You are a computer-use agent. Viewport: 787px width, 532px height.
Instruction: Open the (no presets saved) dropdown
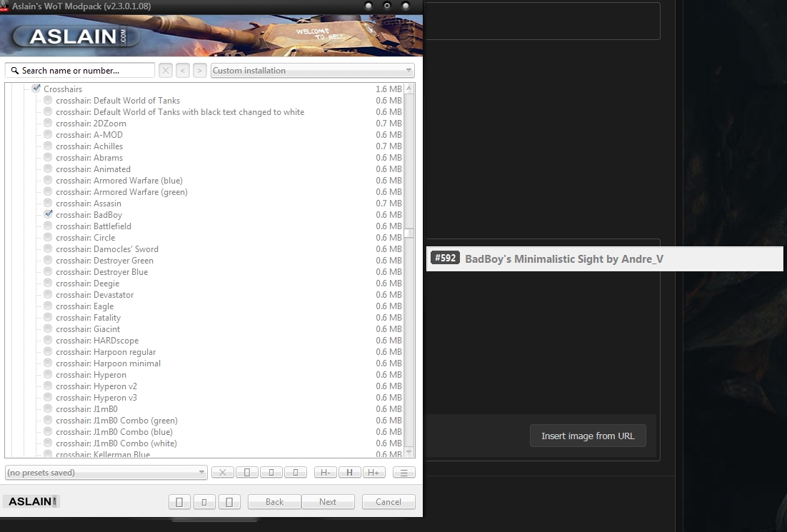pos(106,472)
